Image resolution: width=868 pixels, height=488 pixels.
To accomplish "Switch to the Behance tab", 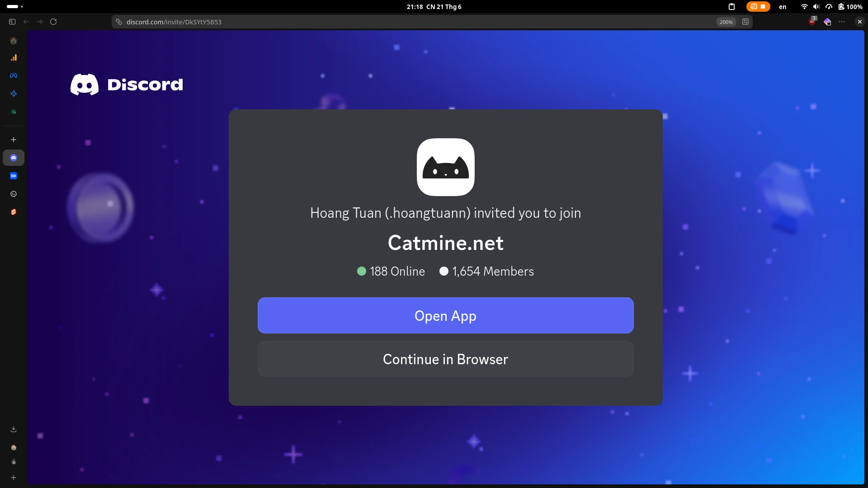I will (14, 176).
